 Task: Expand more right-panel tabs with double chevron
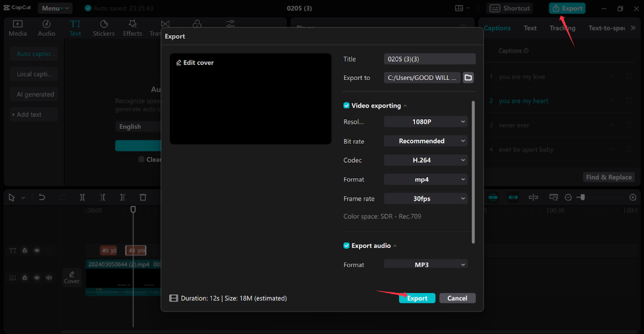pyautogui.click(x=633, y=28)
